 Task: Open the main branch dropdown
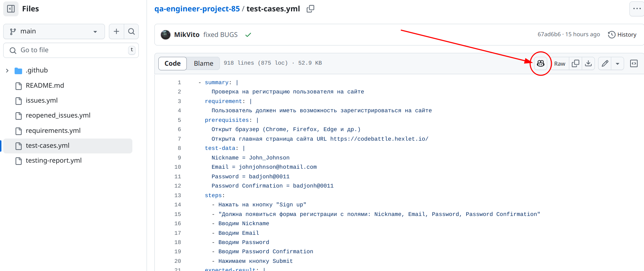tap(54, 32)
